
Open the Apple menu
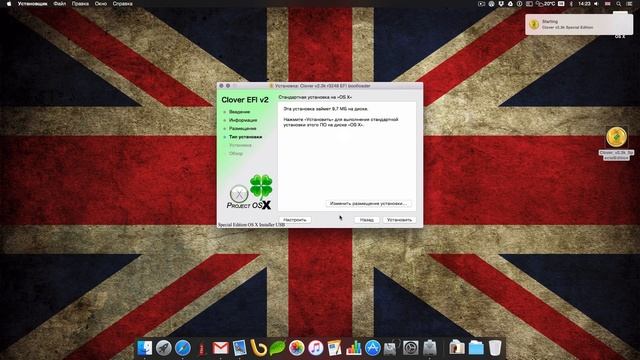[x=9, y=4]
